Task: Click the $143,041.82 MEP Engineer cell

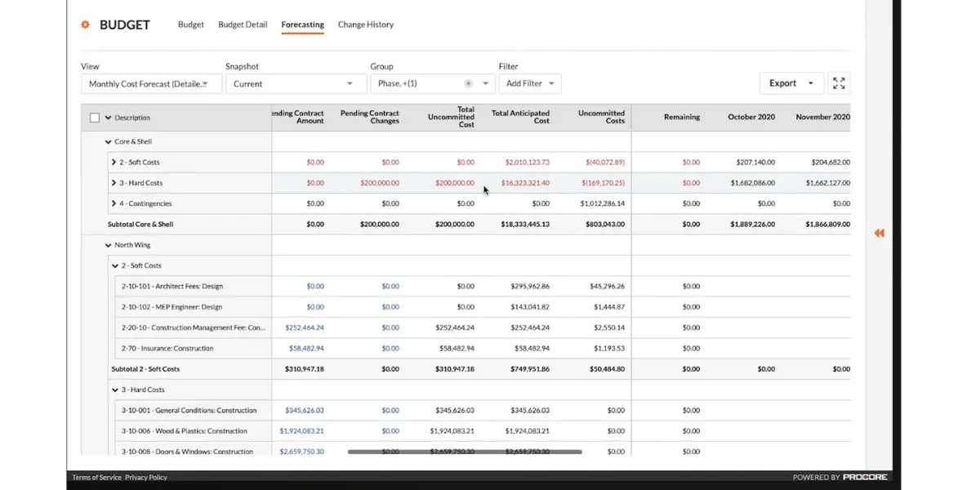Action: tap(530, 307)
